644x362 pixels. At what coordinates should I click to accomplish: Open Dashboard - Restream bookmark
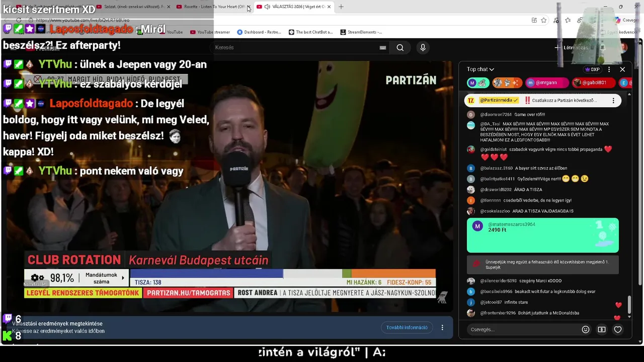(x=259, y=32)
